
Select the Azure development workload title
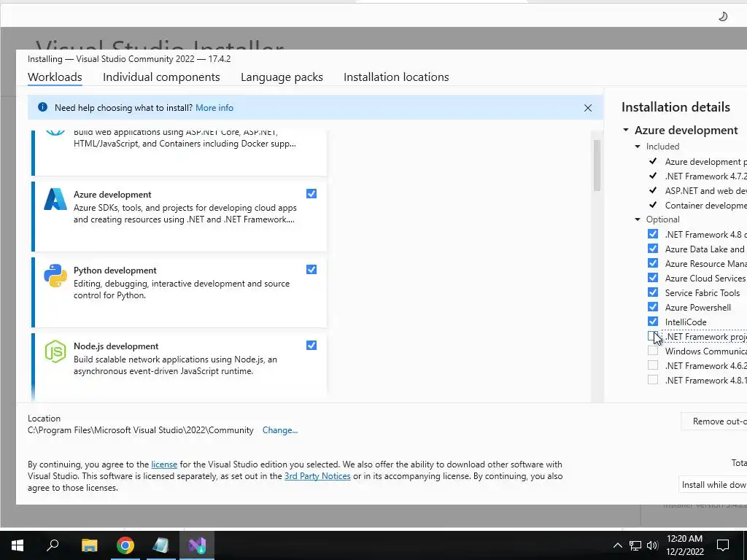(x=112, y=194)
